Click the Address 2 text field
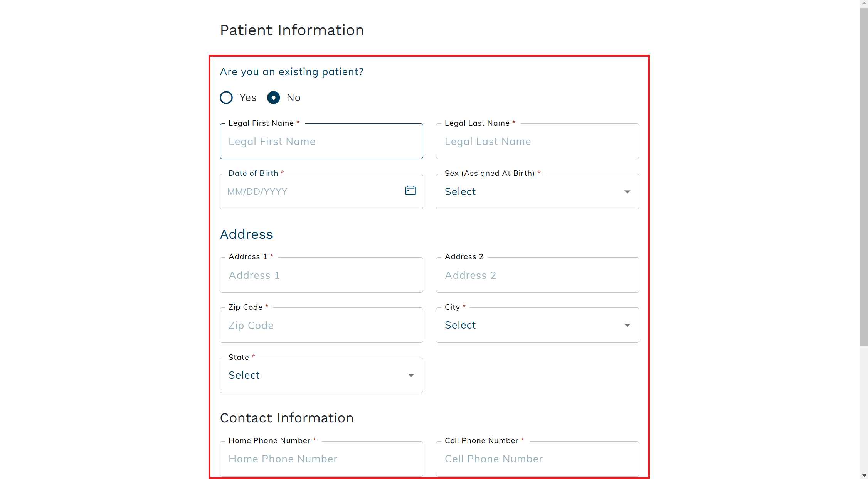This screenshot has width=868, height=479. [537, 275]
